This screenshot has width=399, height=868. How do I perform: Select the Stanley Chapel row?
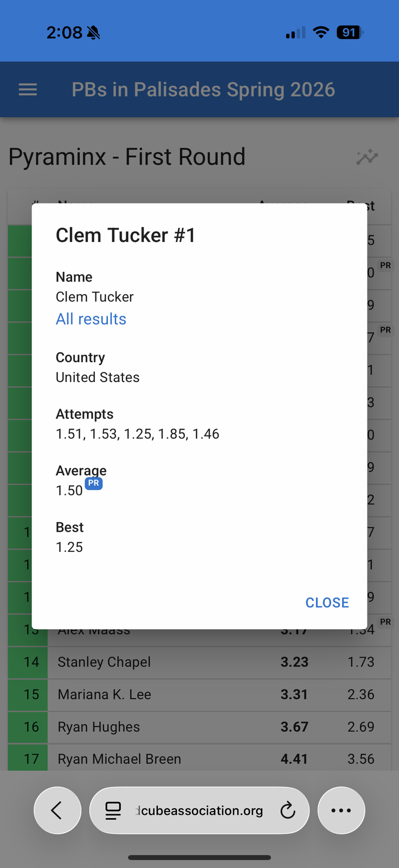click(x=200, y=662)
